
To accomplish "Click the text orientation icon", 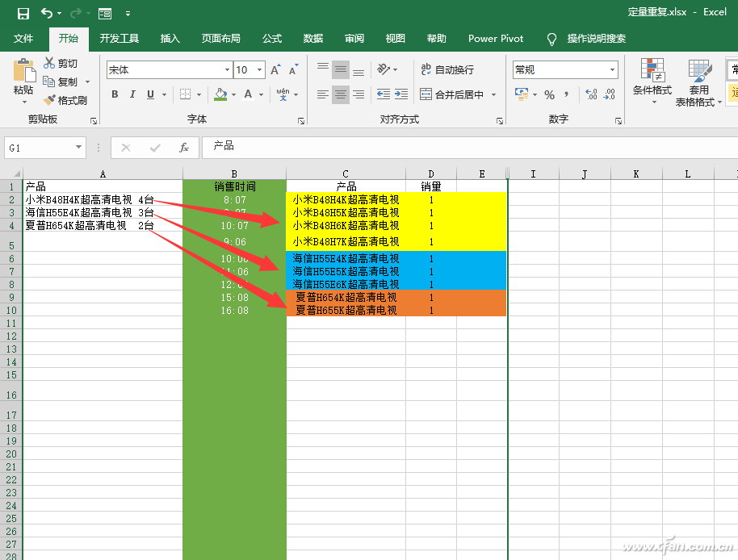I will 384,69.
